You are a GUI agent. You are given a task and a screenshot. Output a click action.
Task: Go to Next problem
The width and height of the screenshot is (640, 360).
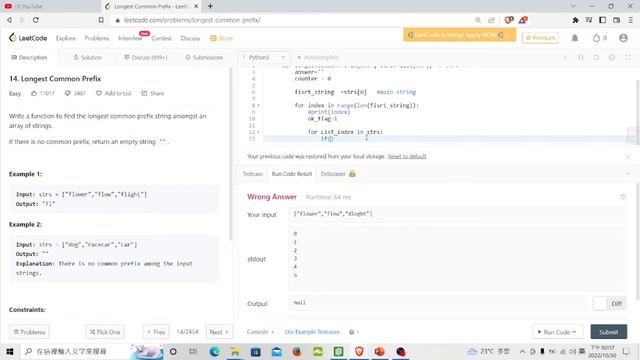pos(219,332)
